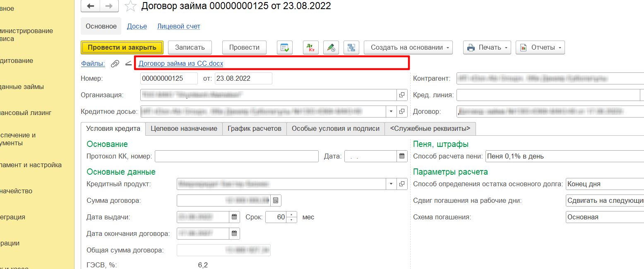The width and height of the screenshot is (644, 269).
Task: Click the Протокол КК, номер input field
Action: point(236,156)
